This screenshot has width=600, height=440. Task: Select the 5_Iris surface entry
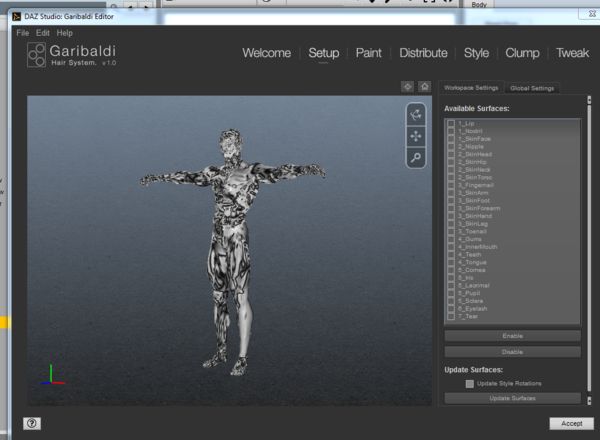point(512,278)
